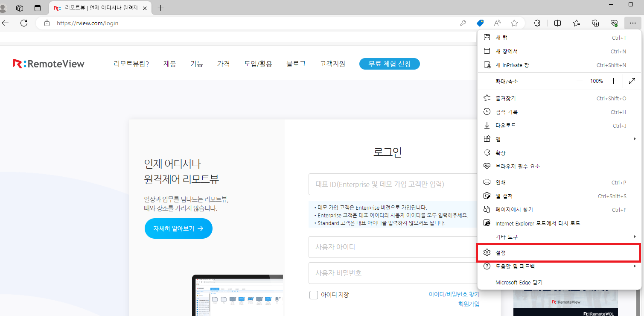Select Microsoft Edge 닫기

(559, 282)
